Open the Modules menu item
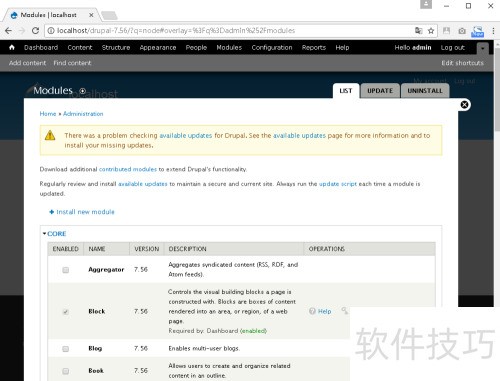Viewport: 500px width, 381px height. [229, 47]
